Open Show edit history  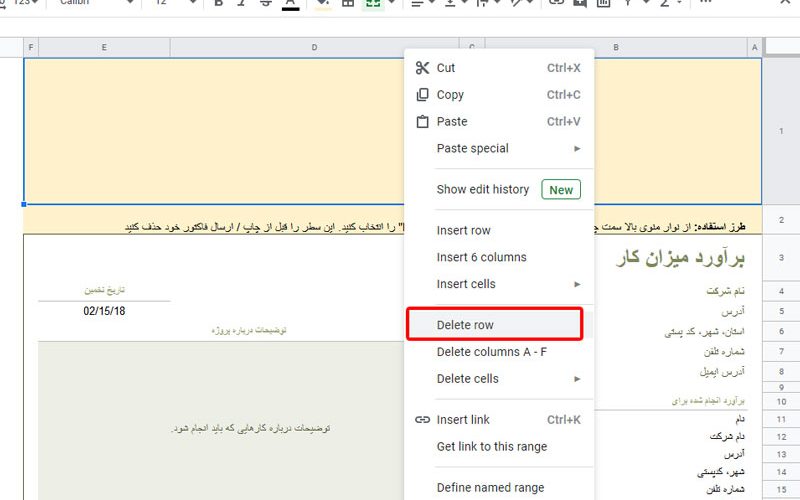click(x=482, y=190)
